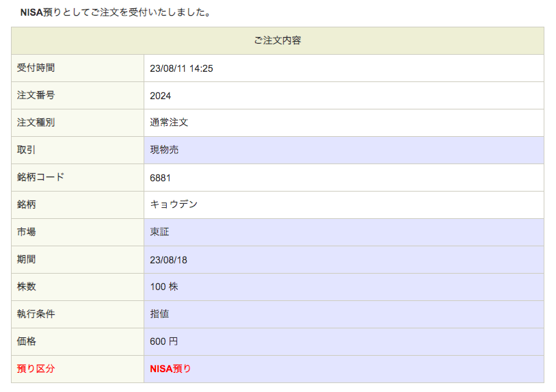The height and width of the screenshot is (392, 556).
Task: Click the '受付時間' row label
Action: point(36,68)
